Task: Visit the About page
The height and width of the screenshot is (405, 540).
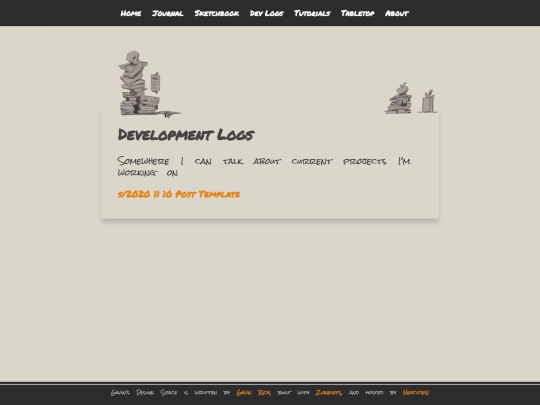Action: [x=397, y=13]
